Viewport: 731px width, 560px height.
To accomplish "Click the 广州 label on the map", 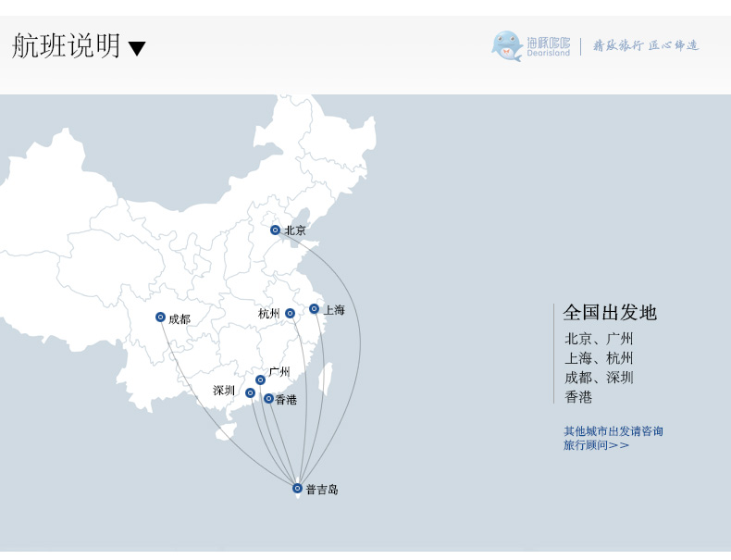I will (279, 371).
